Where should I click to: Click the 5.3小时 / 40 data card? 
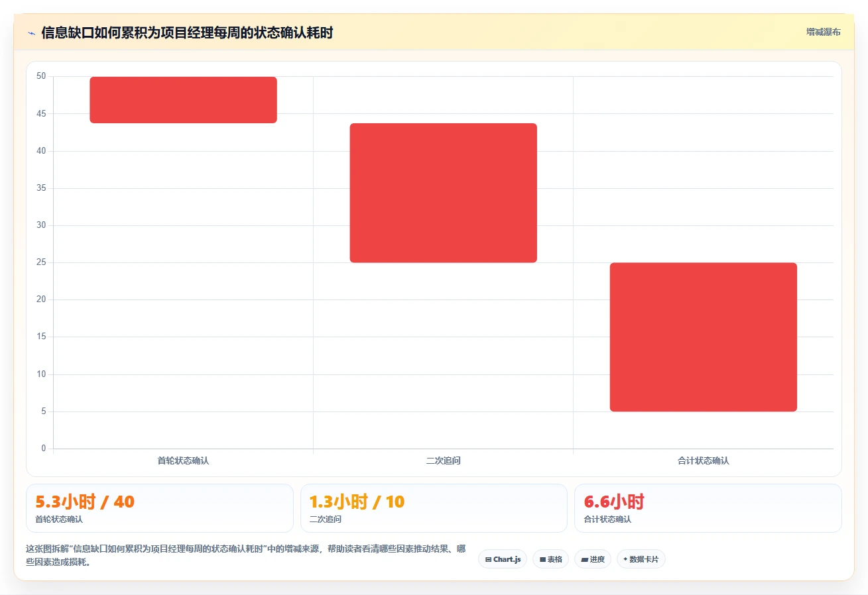pos(160,508)
